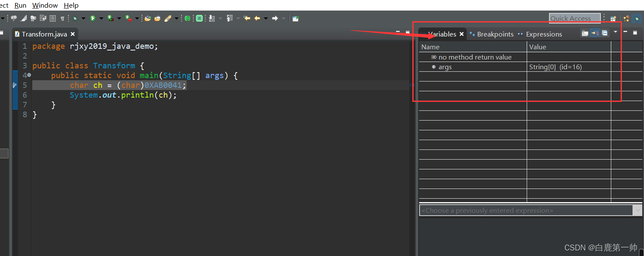Image resolution: width=644 pixels, height=256 pixels.
Task: Click the Previous Annotation icon
Action: click(230, 18)
